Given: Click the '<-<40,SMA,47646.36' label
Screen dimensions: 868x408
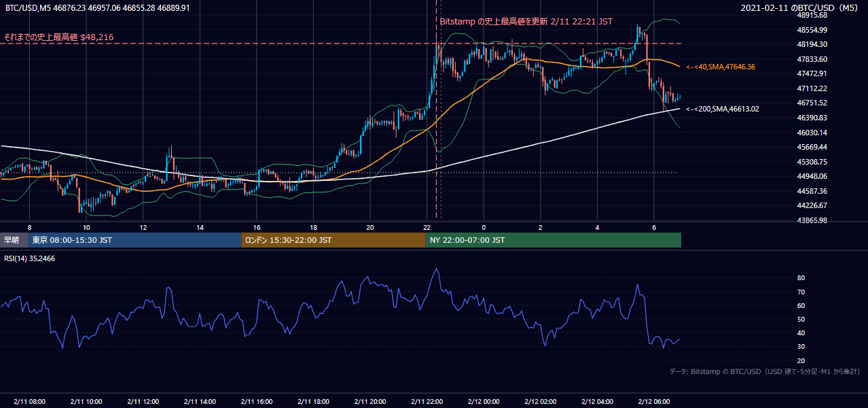Looking at the screenshot, I should click(x=721, y=67).
